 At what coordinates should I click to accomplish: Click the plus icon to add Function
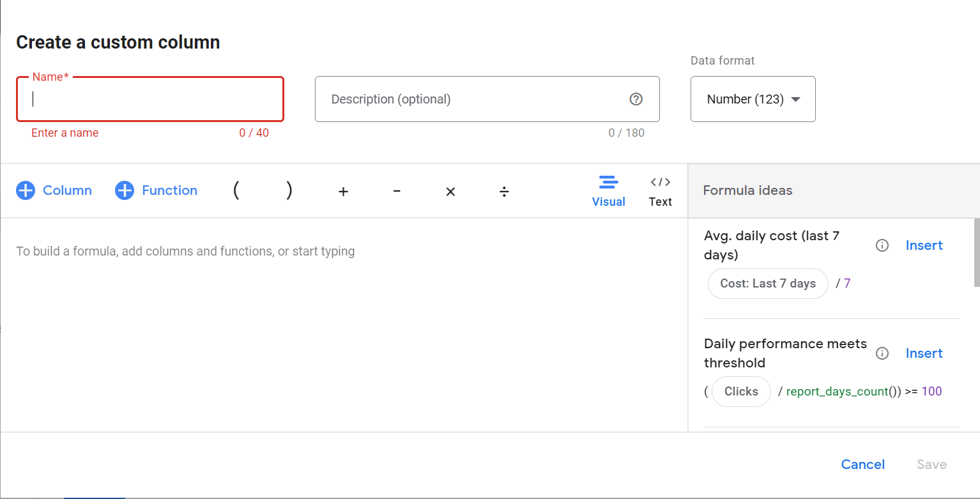(x=125, y=190)
